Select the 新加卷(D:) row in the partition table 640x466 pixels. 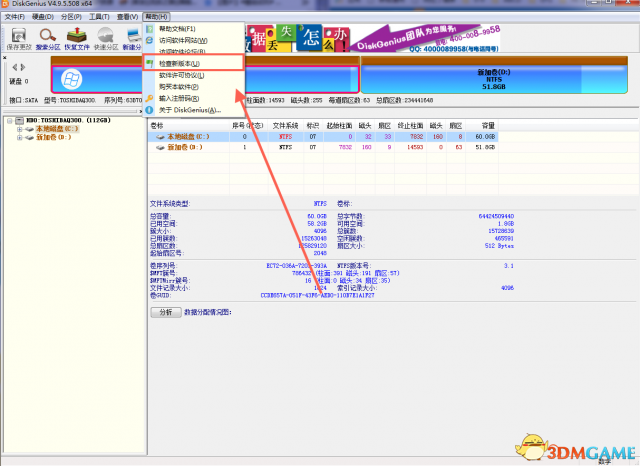[x=323, y=147]
